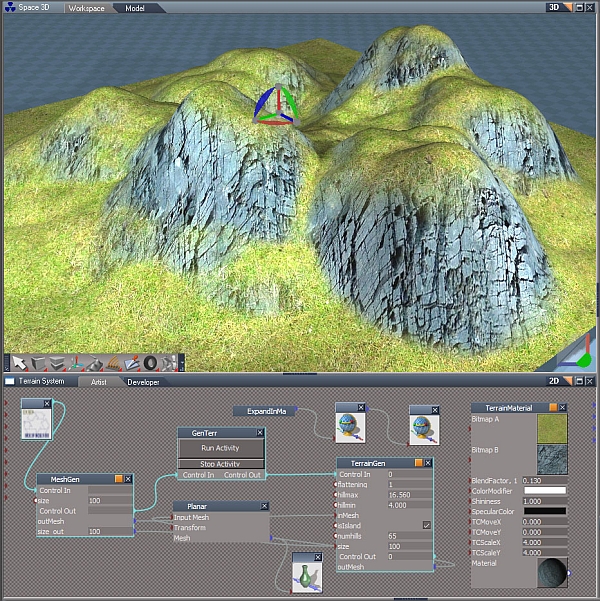
Task: Edit the MeshGen size_out value 100
Action: (x=110, y=532)
